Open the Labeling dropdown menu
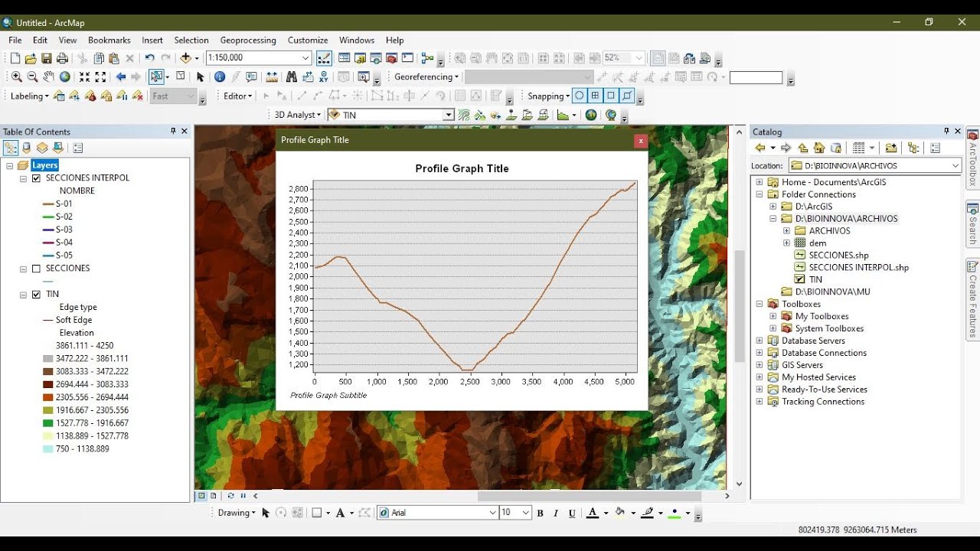 (x=29, y=96)
